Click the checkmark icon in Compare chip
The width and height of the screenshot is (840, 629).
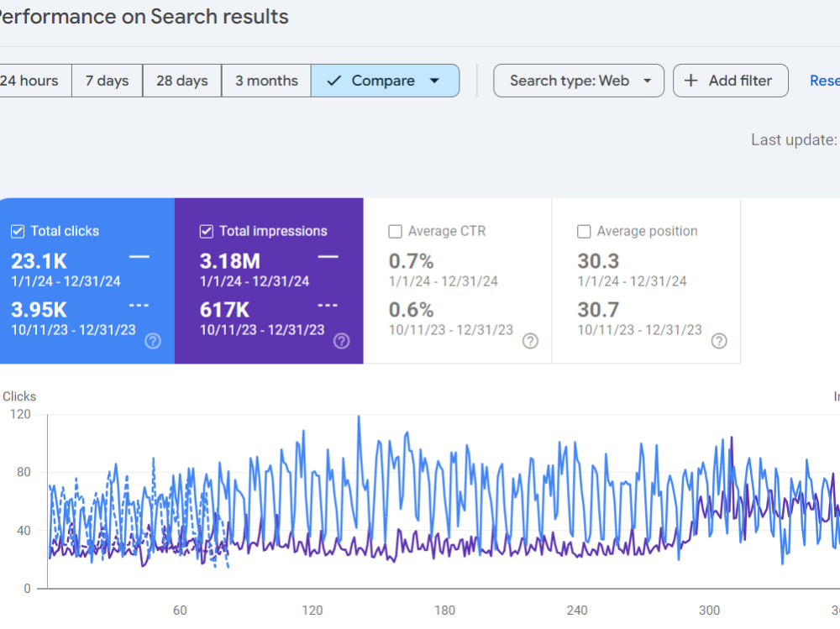click(333, 81)
